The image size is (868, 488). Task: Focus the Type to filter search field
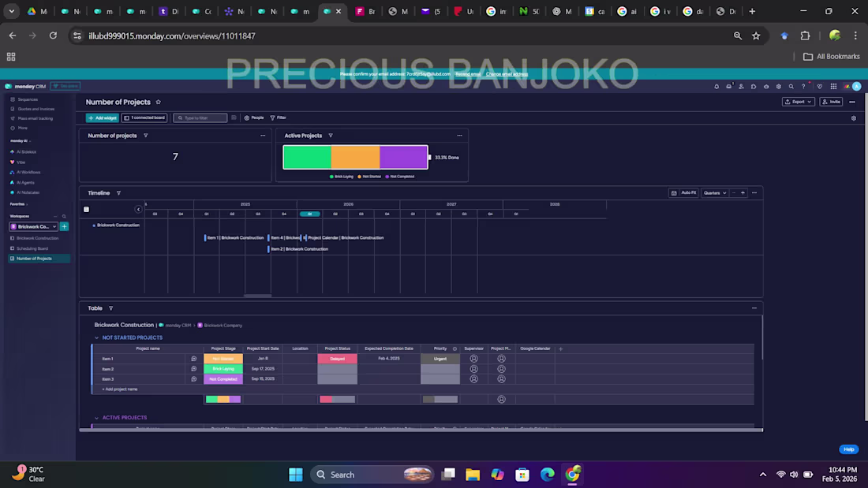(200, 117)
